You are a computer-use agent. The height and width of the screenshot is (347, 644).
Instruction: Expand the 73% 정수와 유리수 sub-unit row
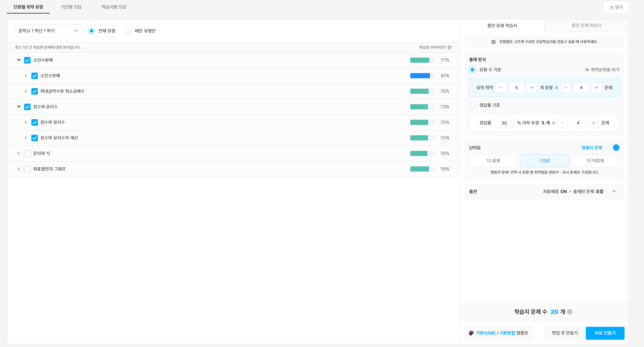pyautogui.click(x=26, y=122)
